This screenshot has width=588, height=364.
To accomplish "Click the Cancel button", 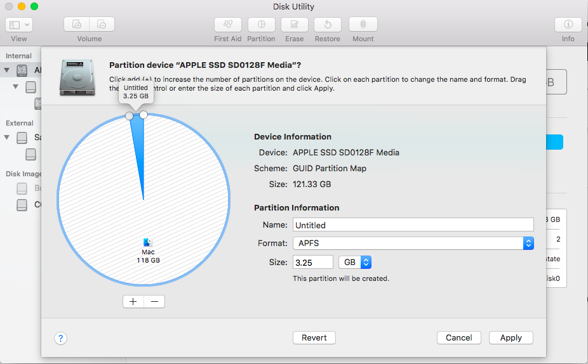I will coord(459,338).
